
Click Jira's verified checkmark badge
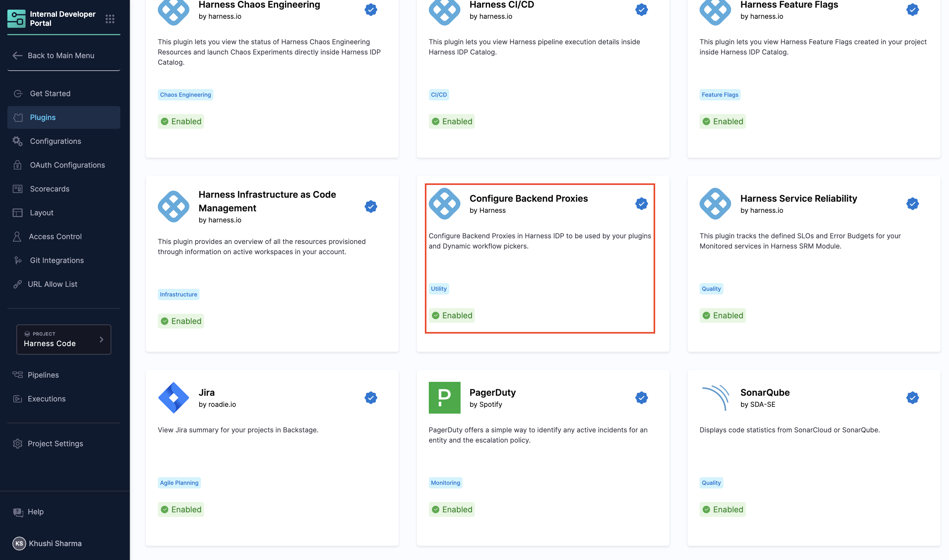coord(371,397)
